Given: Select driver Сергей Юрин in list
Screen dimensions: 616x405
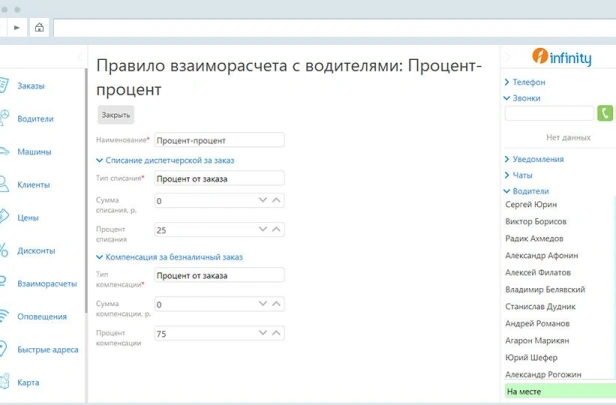Looking at the screenshot, I should [532, 205].
